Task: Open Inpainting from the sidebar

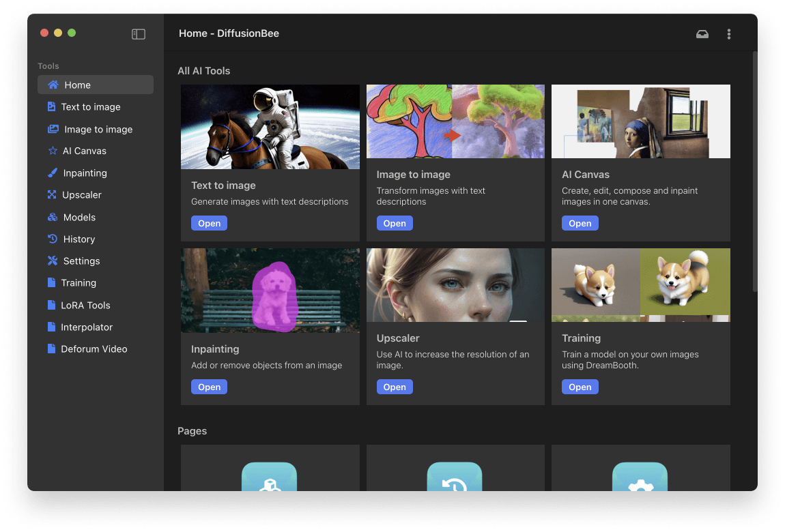Action: [96, 173]
